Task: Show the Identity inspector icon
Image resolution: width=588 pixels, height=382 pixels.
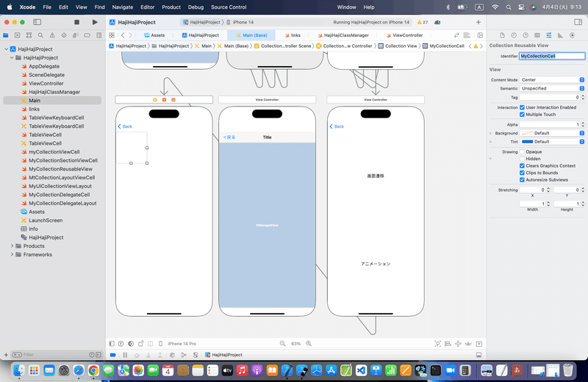Action: pos(537,35)
